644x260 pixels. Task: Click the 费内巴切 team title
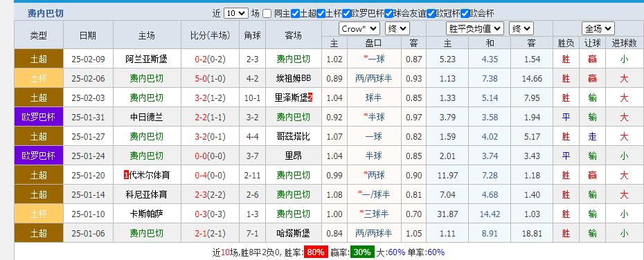coord(46,14)
